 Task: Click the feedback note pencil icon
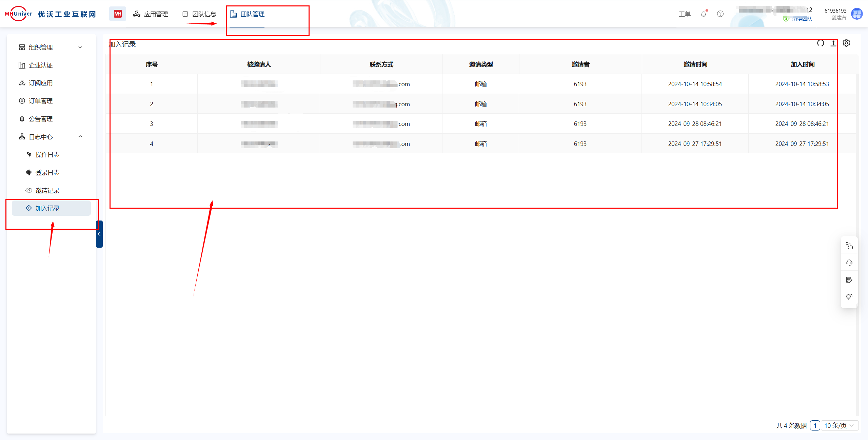click(849, 280)
